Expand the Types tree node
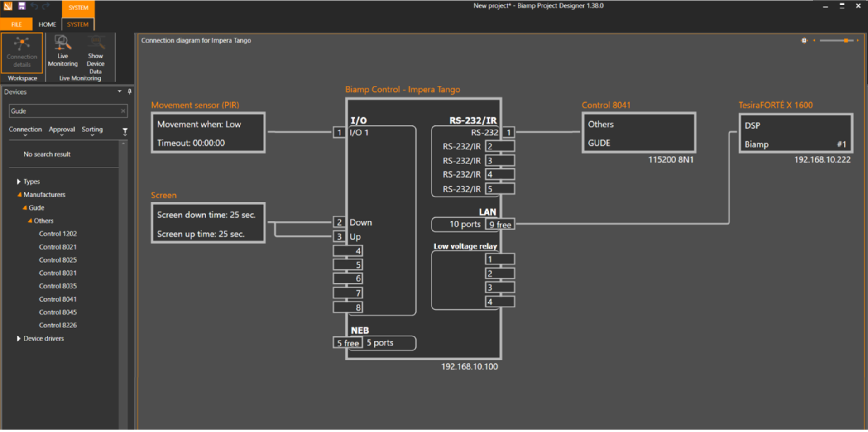The height and width of the screenshot is (432, 868). [19, 182]
